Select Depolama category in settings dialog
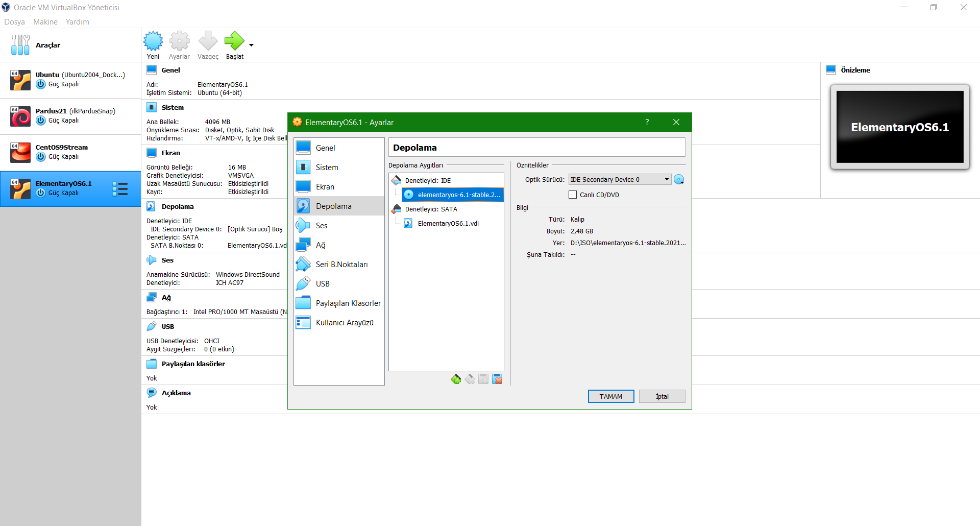This screenshot has width=980, height=526. 339,206
